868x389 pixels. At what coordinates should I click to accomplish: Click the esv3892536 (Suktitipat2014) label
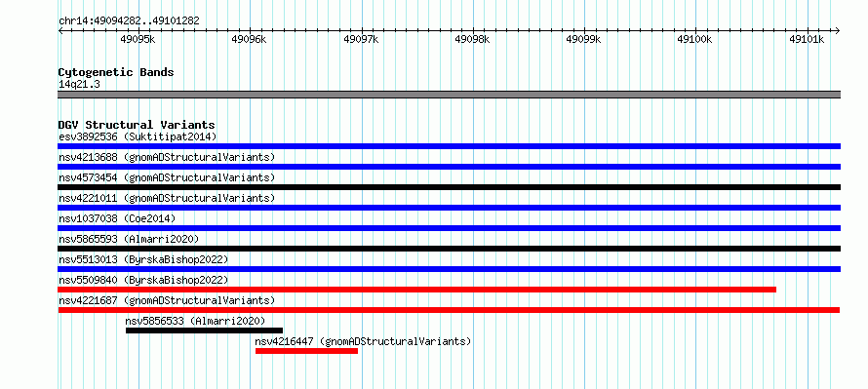click(138, 136)
